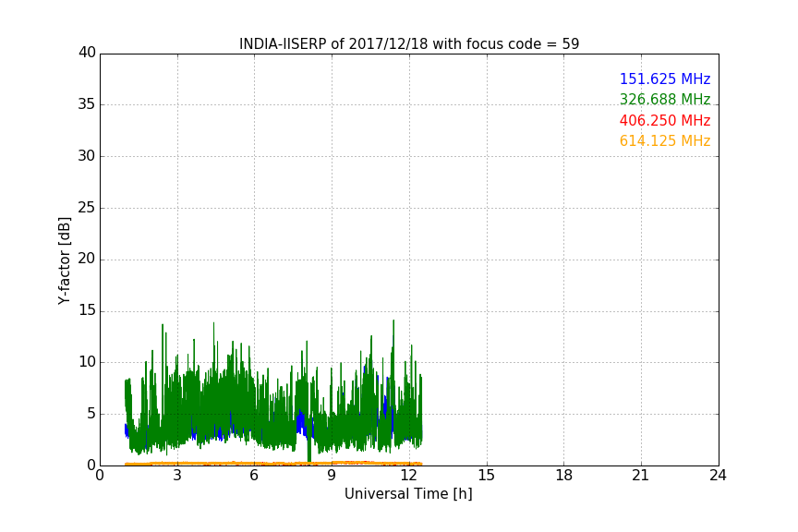Viewport: 798px width, 532px height.
Task: Select the green '326.688 MHz' legend label
Action: pos(665,99)
